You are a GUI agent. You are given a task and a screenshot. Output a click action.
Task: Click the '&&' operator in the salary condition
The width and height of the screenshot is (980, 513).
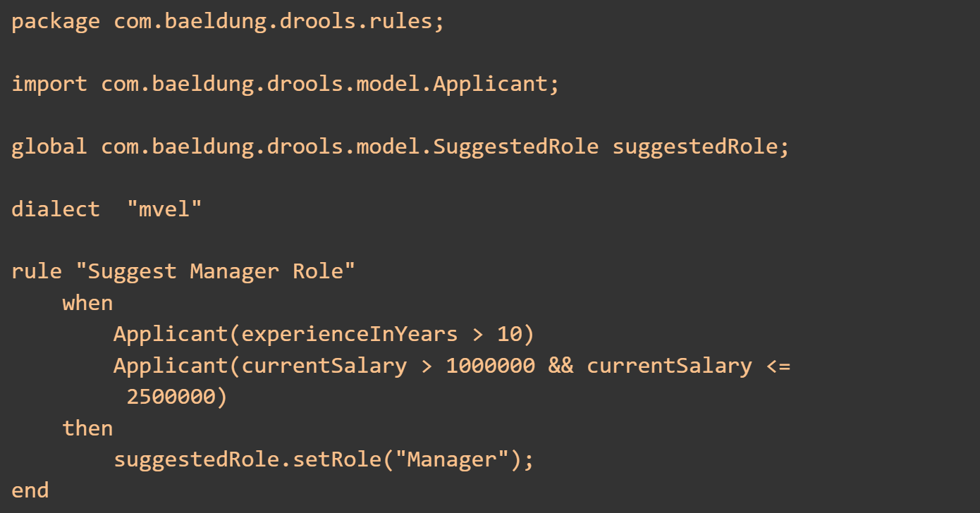pos(561,366)
